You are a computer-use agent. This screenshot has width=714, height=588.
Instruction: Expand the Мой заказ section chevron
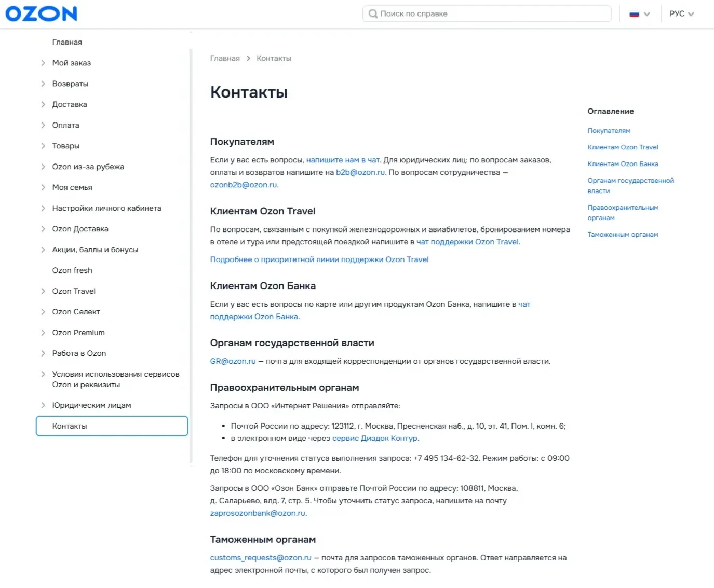pos(43,63)
